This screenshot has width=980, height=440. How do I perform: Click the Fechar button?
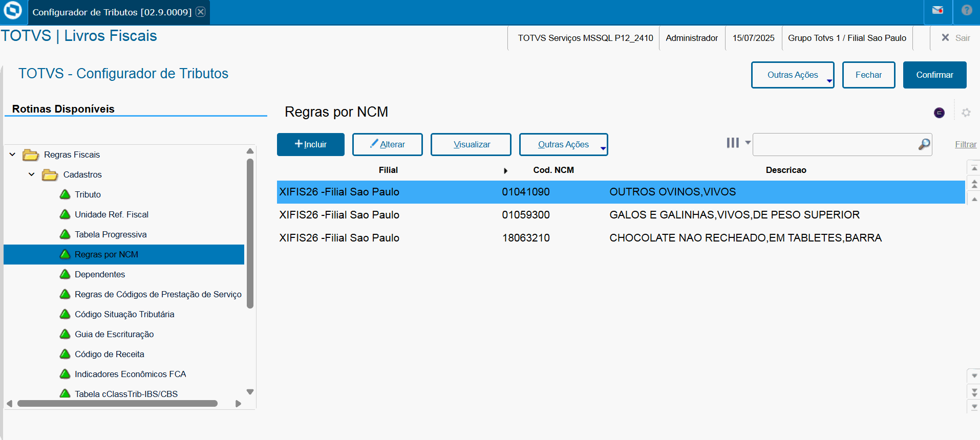pyautogui.click(x=869, y=75)
